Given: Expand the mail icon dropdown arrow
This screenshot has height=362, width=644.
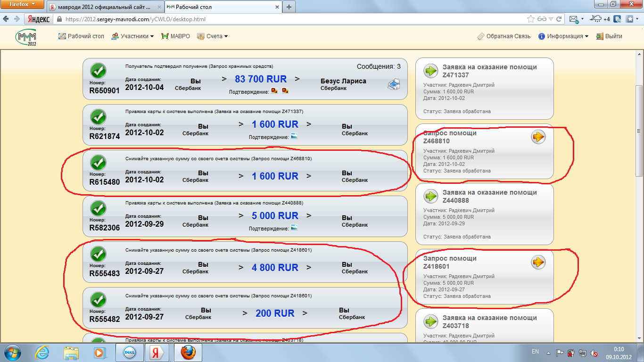Looking at the screenshot, I should [x=583, y=19].
